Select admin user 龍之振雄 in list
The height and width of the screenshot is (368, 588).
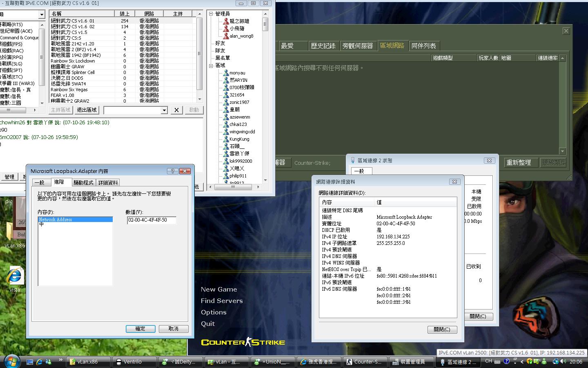click(x=239, y=21)
